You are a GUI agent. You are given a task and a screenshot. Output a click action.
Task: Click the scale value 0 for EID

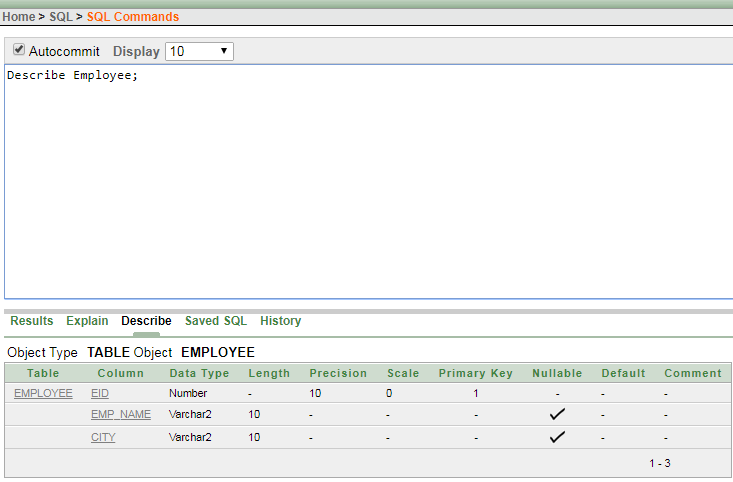click(x=389, y=393)
